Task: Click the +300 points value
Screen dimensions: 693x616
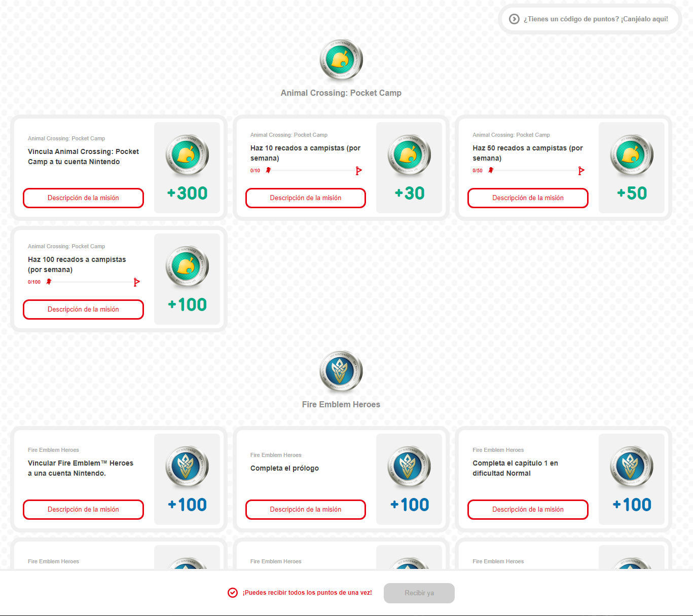Action: click(187, 193)
